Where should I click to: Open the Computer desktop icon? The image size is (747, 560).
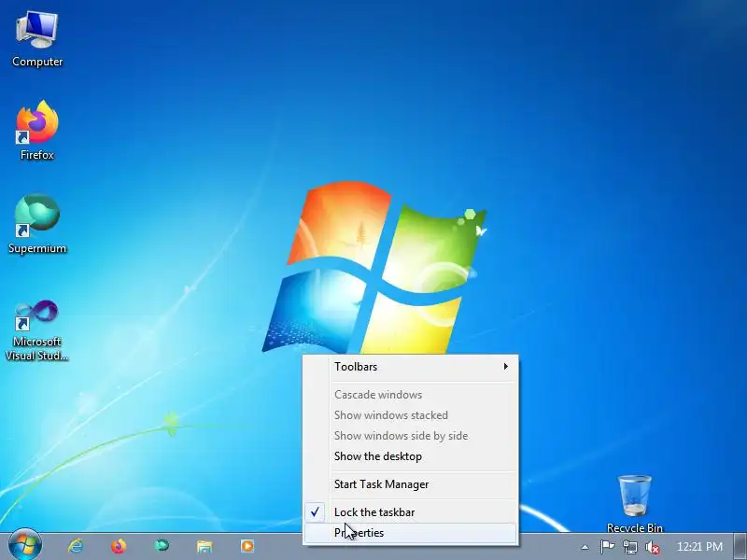tap(37, 39)
